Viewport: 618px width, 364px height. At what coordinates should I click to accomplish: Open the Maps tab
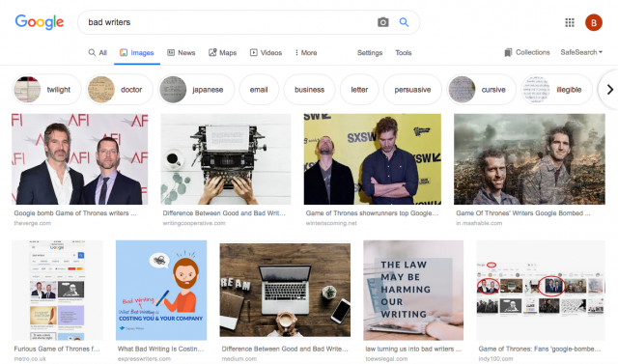pos(223,53)
